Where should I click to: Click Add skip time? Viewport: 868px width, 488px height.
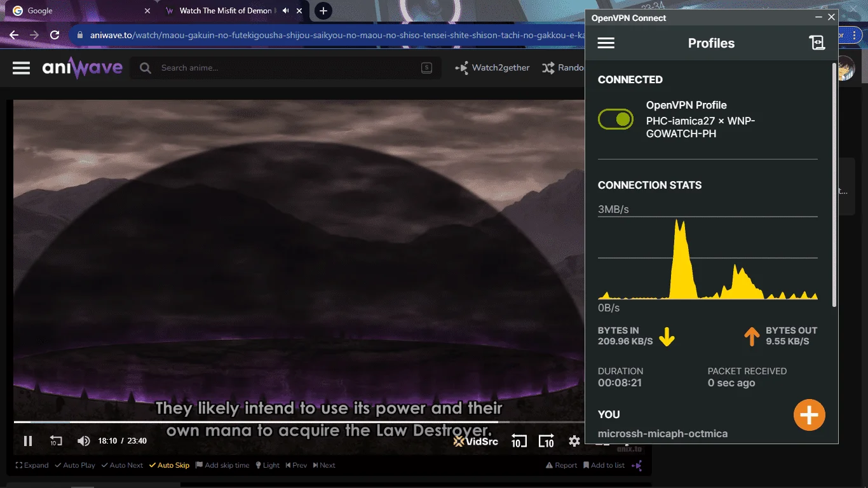click(222, 465)
